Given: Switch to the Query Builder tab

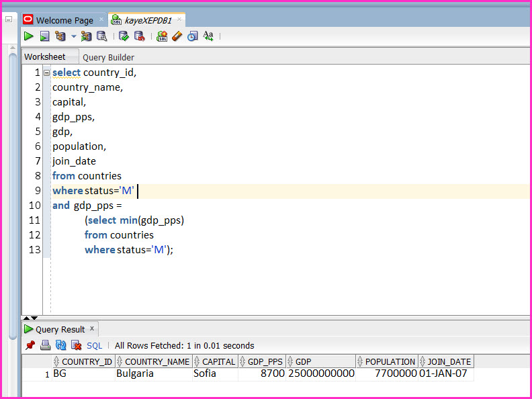Looking at the screenshot, I should tap(108, 57).
